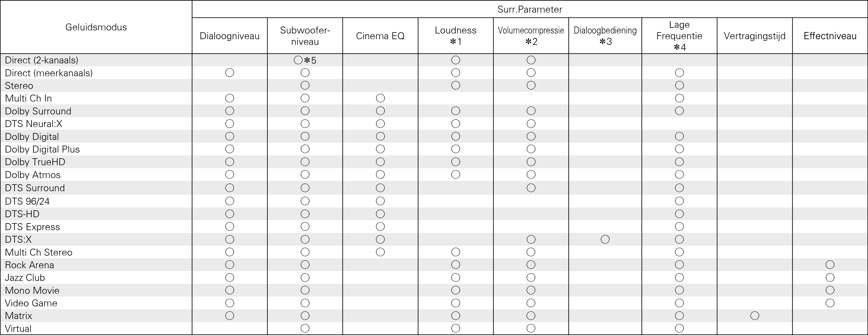868x335 pixels.
Task: Click the Effectniveau circle for Video Game
Action: 830,303
